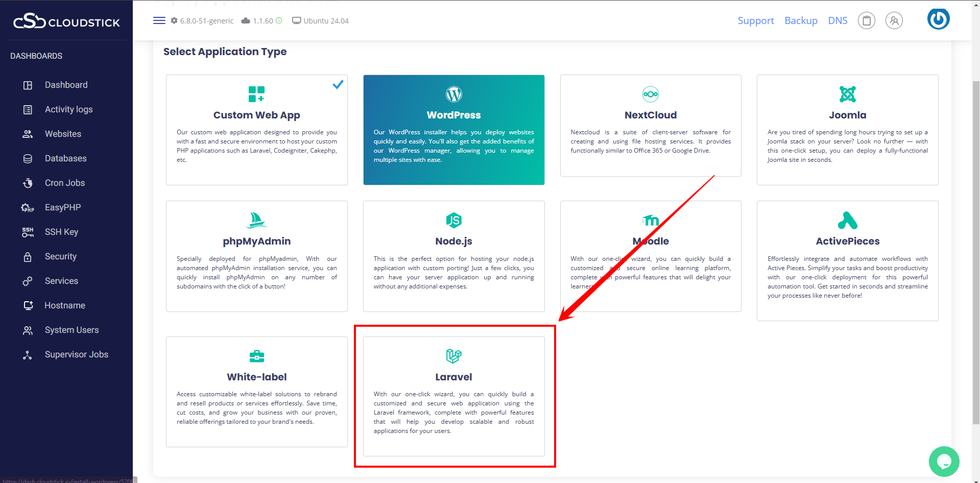Screen dimensions: 980x483
Task: Open Dashboard in the sidebar
Action: 66,85
